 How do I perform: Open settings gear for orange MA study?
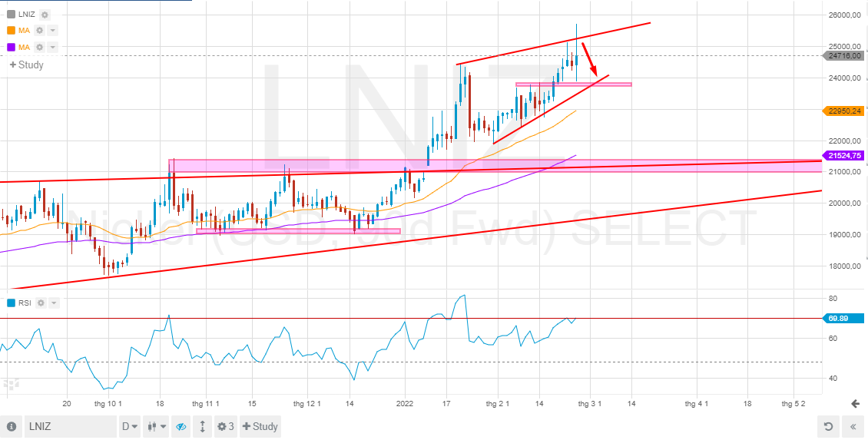point(40,31)
